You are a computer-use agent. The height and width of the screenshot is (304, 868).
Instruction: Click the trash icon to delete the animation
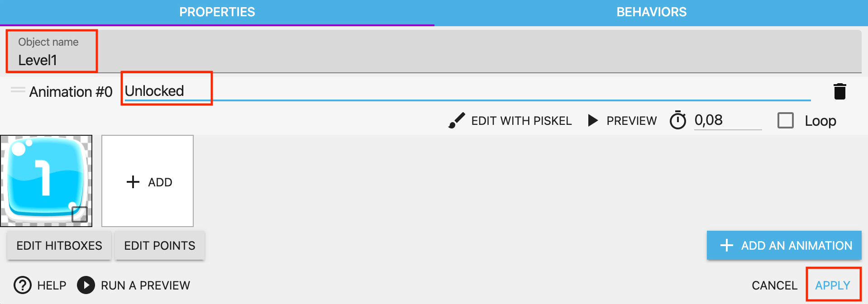(x=839, y=91)
